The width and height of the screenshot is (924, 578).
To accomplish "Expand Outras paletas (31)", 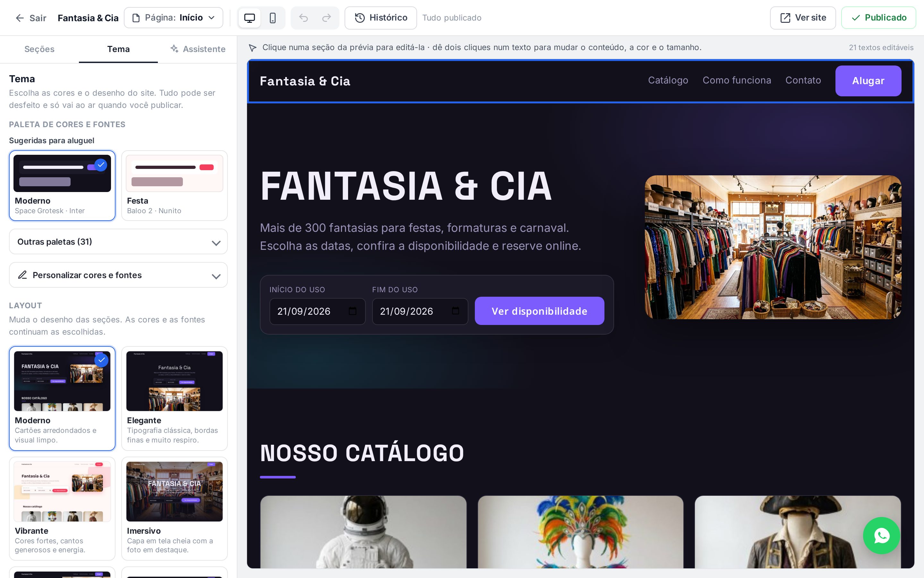I will [118, 241].
